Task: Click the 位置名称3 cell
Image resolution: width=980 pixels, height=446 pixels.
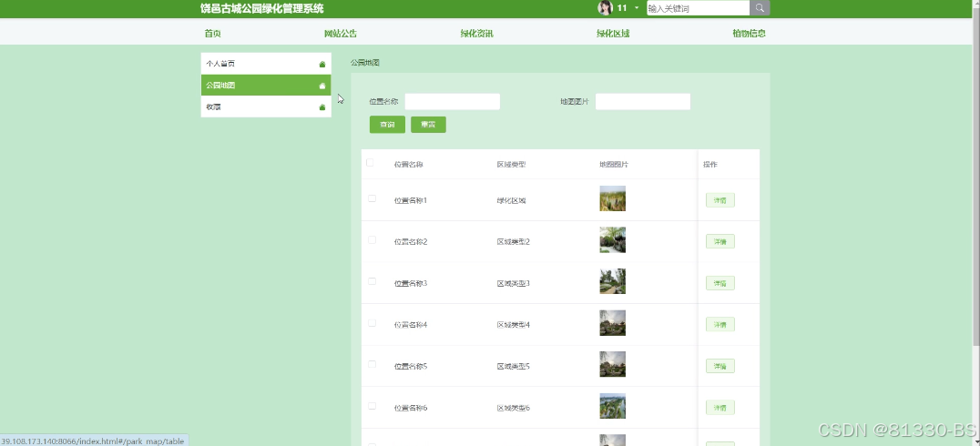Action: [x=411, y=284]
